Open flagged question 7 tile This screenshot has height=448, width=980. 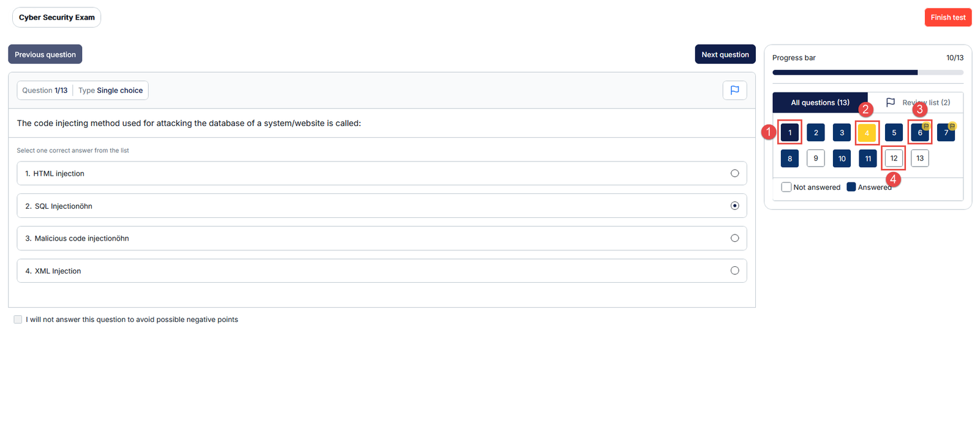946,132
